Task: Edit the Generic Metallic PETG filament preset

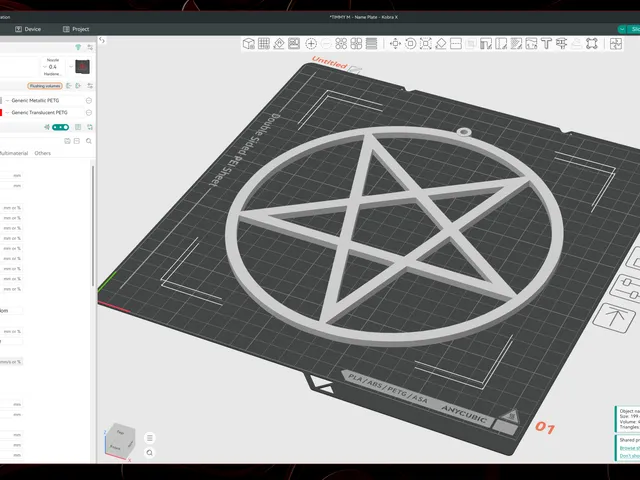Action: [89, 100]
